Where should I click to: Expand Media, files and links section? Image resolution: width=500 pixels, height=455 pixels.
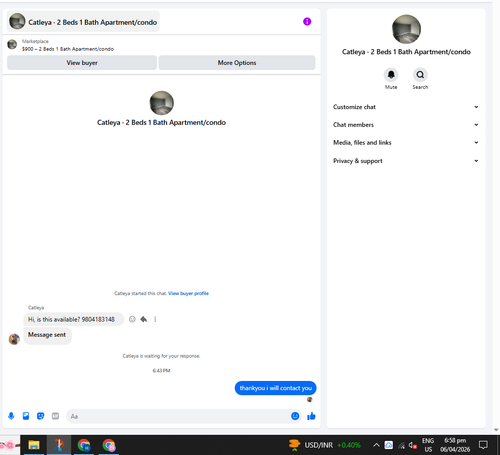click(x=406, y=143)
